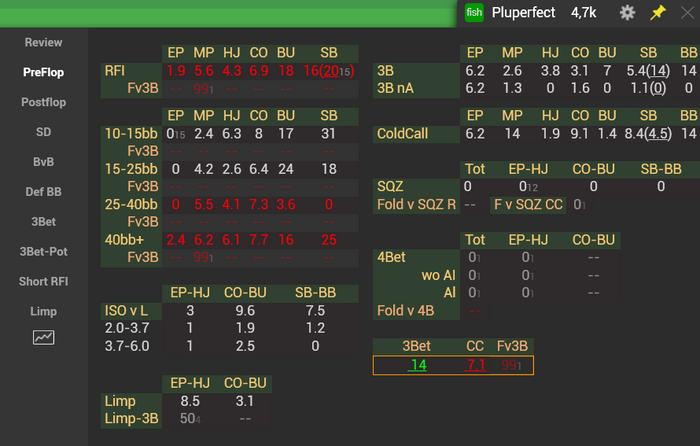The height and width of the screenshot is (446, 700).
Task: Click the 10-15bb row label
Action: 131,133
